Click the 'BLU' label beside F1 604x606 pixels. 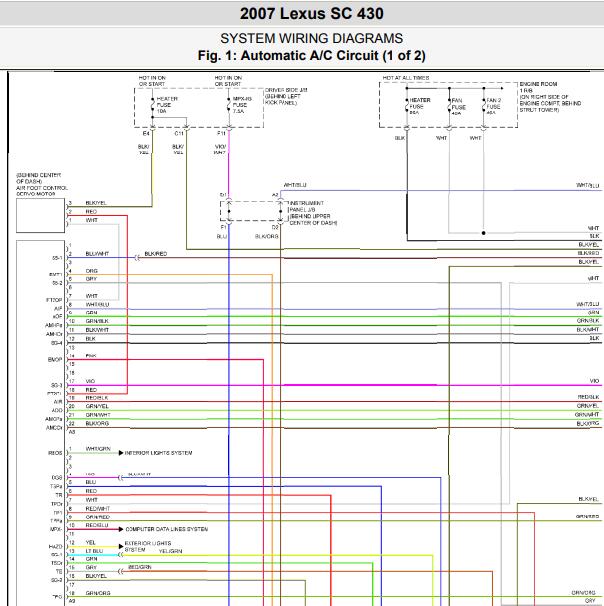click(221, 236)
